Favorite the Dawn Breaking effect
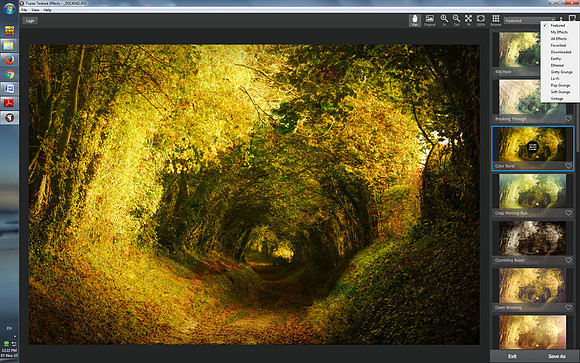This screenshot has width=580, height=363. [x=568, y=307]
